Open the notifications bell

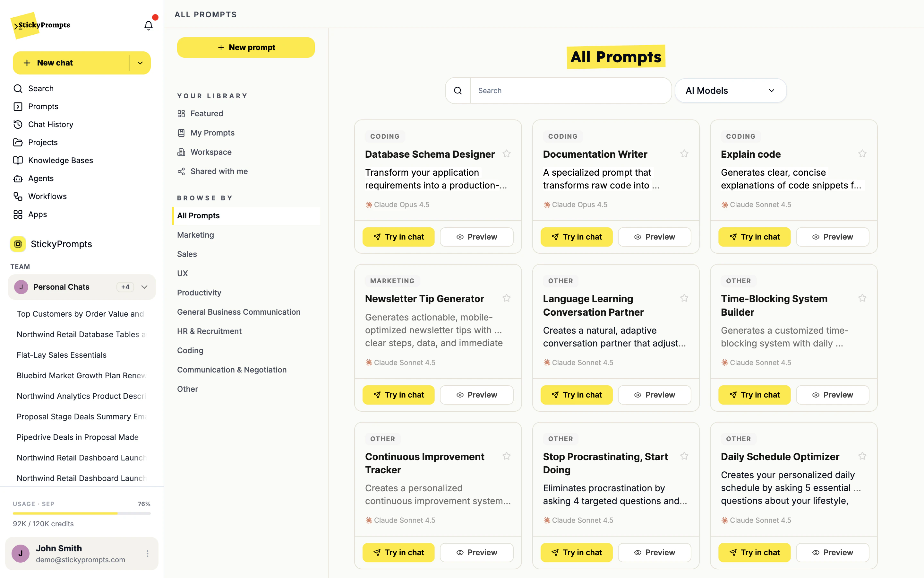148,25
